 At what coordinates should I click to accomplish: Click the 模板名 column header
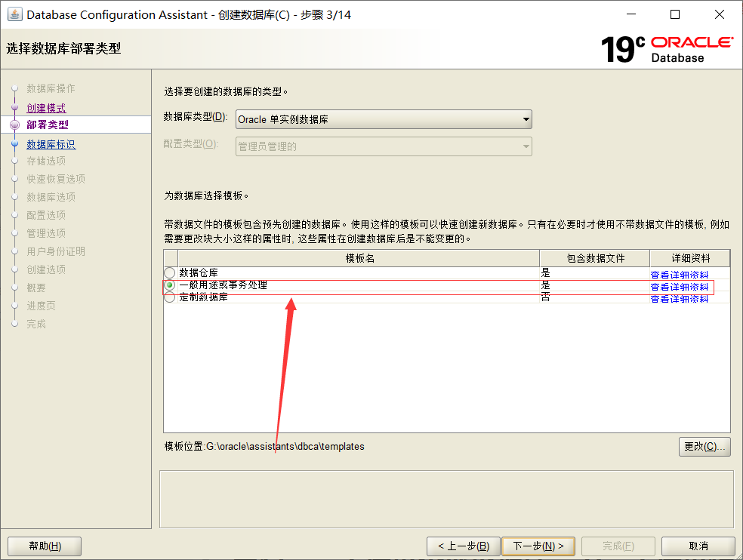point(359,258)
